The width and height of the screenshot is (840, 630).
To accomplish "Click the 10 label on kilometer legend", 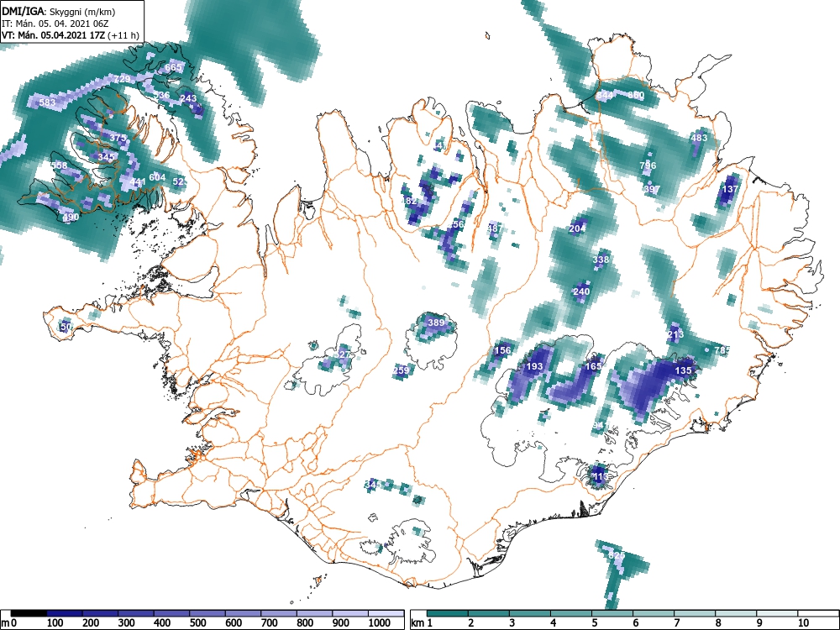I will tap(802, 623).
